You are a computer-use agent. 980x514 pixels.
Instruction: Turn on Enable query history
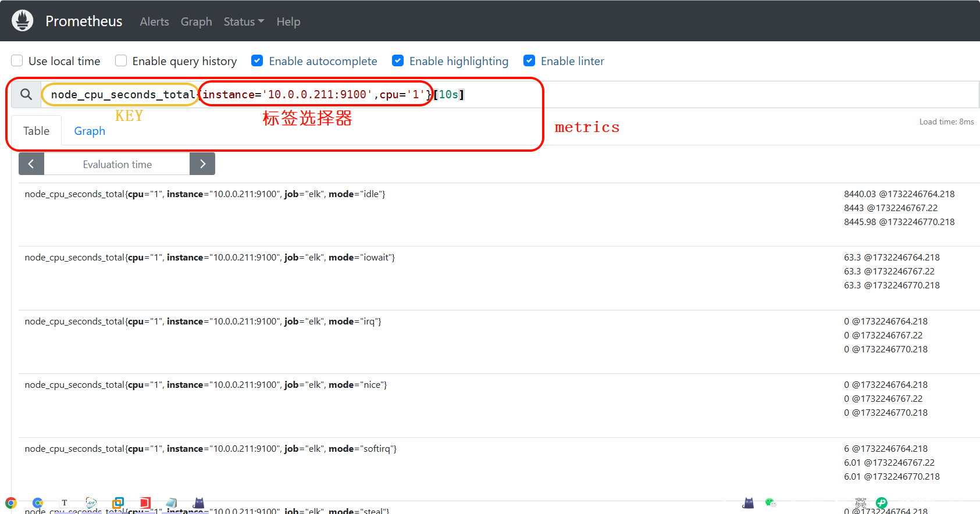point(121,61)
